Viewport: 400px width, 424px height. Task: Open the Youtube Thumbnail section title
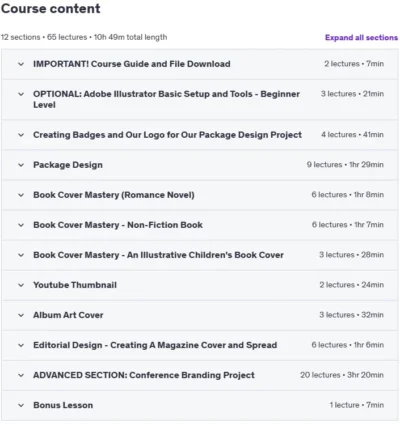(x=75, y=285)
